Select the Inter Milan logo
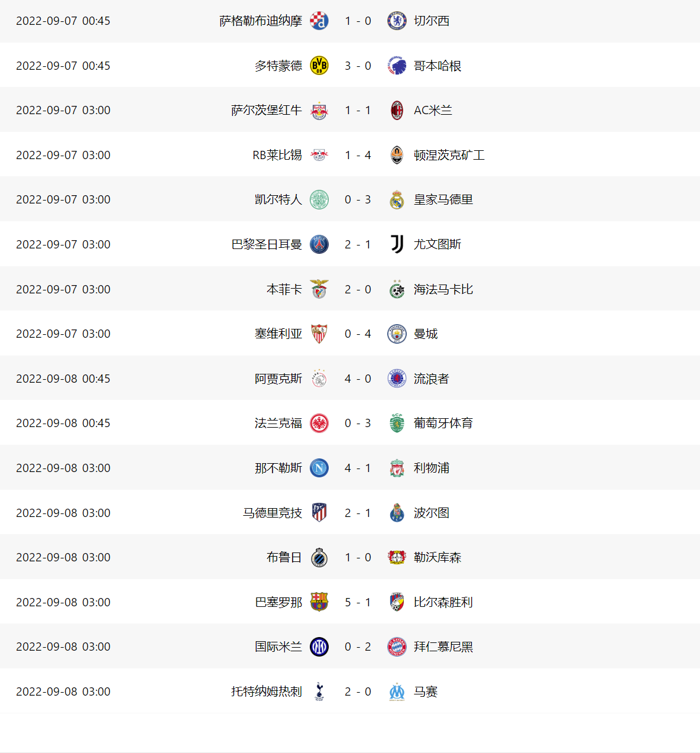Viewport: 700px width, 753px height. pyautogui.click(x=319, y=647)
